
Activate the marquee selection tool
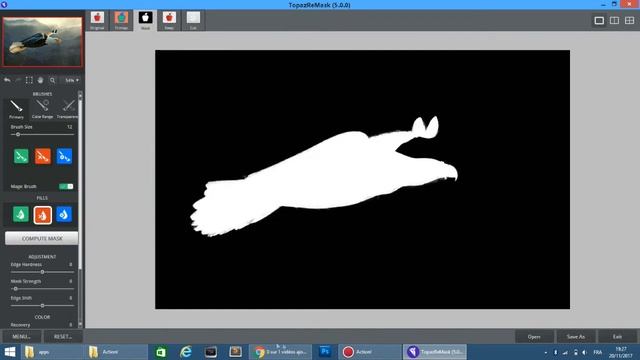(29, 80)
